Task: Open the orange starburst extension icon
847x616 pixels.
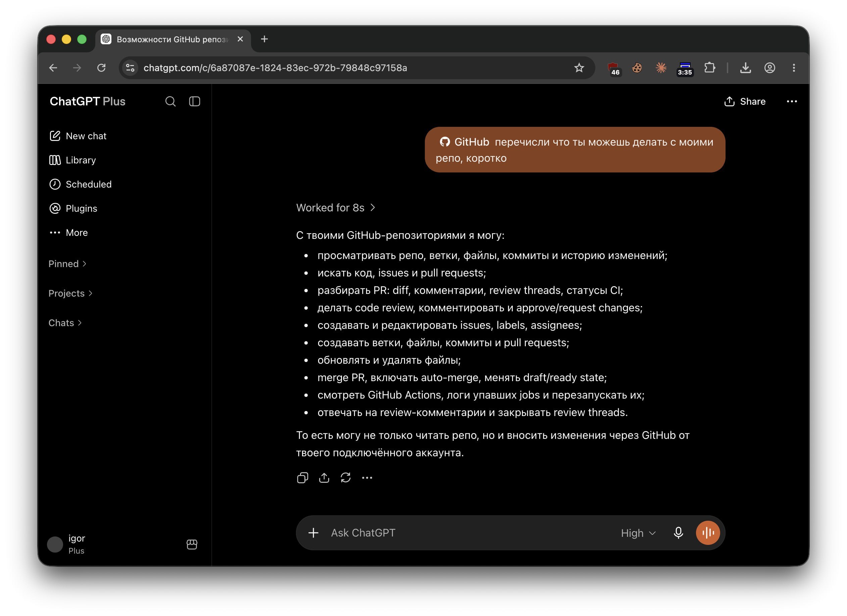Action: (661, 68)
